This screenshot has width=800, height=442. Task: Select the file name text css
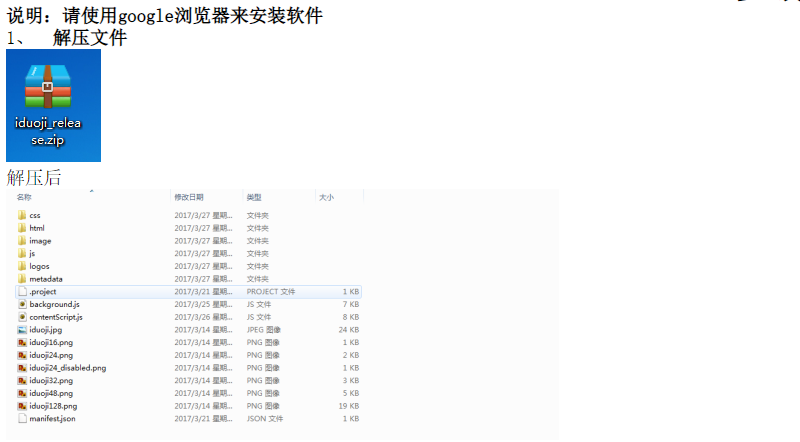click(35, 215)
